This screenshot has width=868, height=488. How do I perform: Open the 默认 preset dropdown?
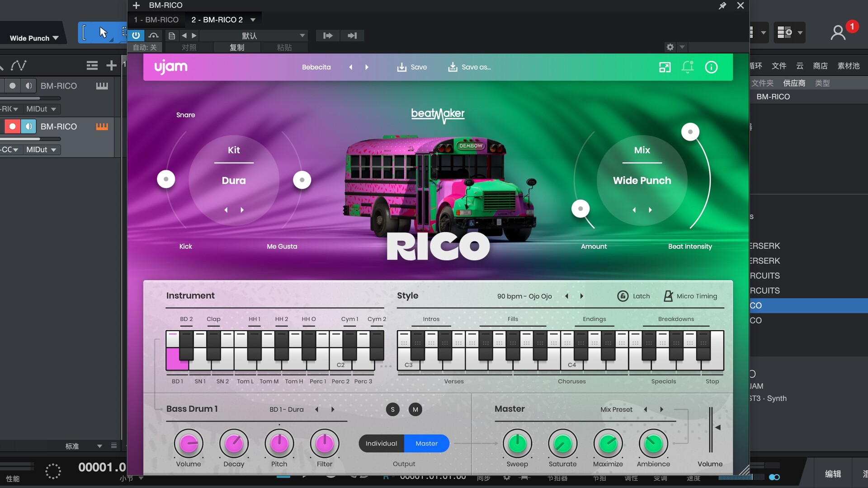(254, 36)
